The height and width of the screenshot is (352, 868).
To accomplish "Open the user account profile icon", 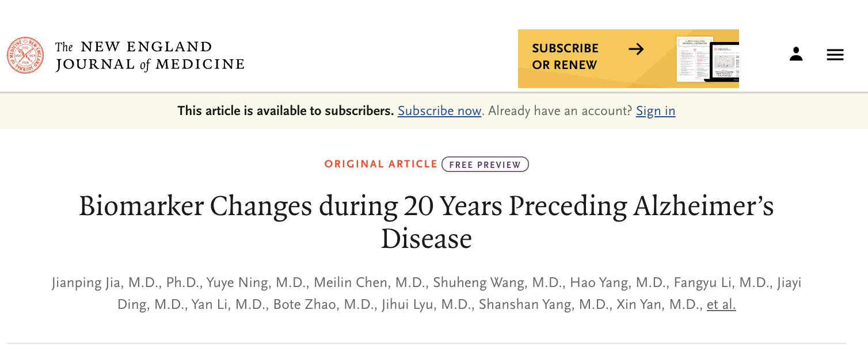I will 796,55.
